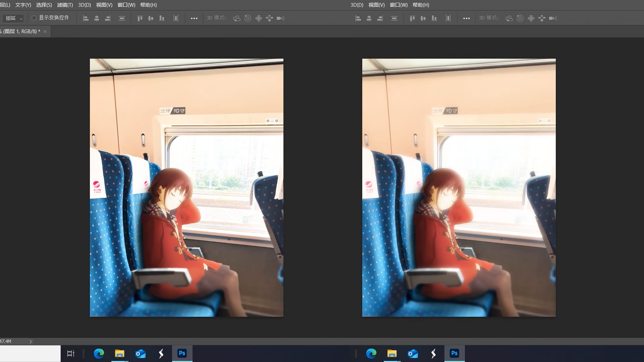644x362 pixels.
Task: Open lightning-bolt app in left taskbar
Action: pyautogui.click(x=161, y=354)
